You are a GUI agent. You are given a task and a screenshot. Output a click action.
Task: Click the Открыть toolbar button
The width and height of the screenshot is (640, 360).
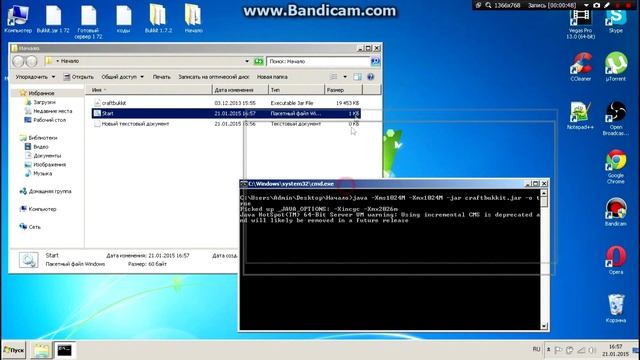pos(78,77)
